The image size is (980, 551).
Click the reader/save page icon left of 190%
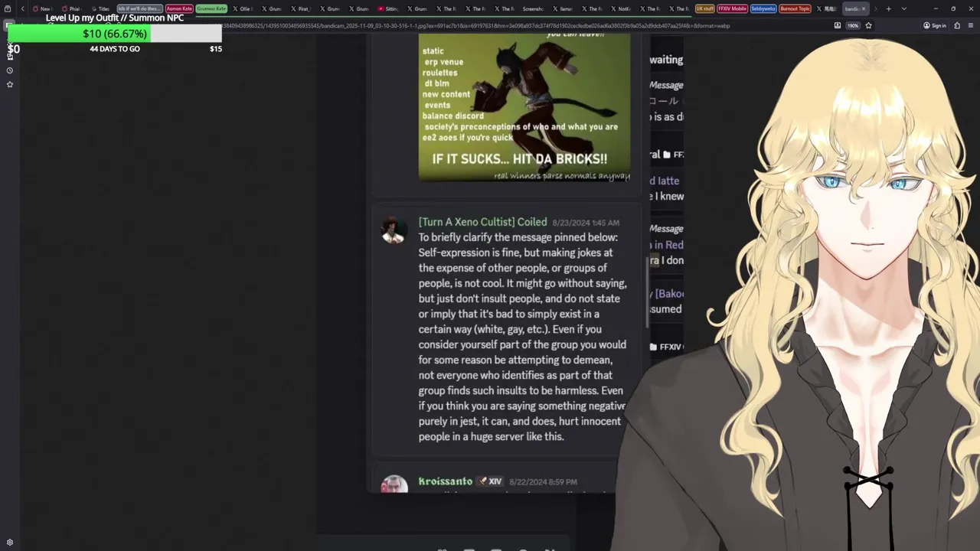[x=838, y=25]
